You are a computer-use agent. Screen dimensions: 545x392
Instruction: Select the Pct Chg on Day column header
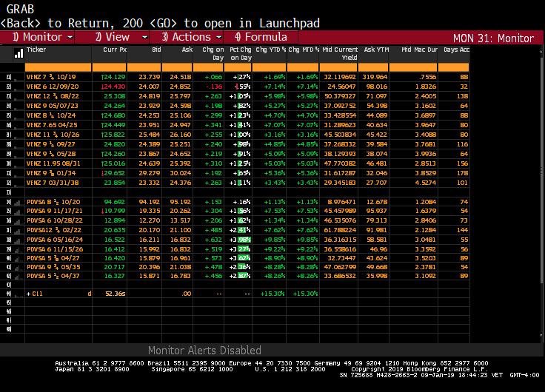240,54
